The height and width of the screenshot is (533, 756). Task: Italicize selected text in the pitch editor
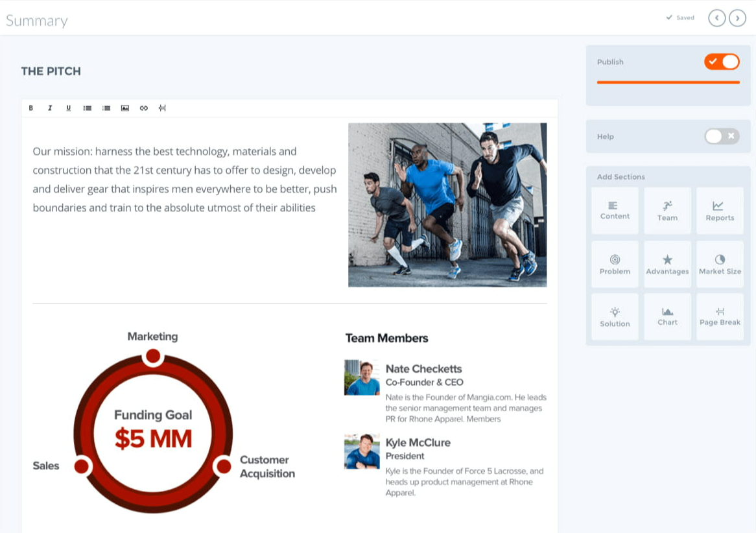pyautogui.click(x=50, y=108)
